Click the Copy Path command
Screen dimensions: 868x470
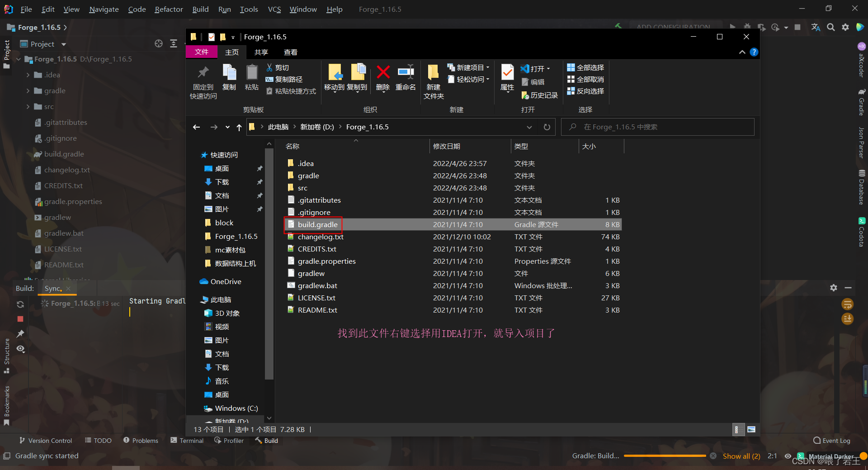point(284,79)
